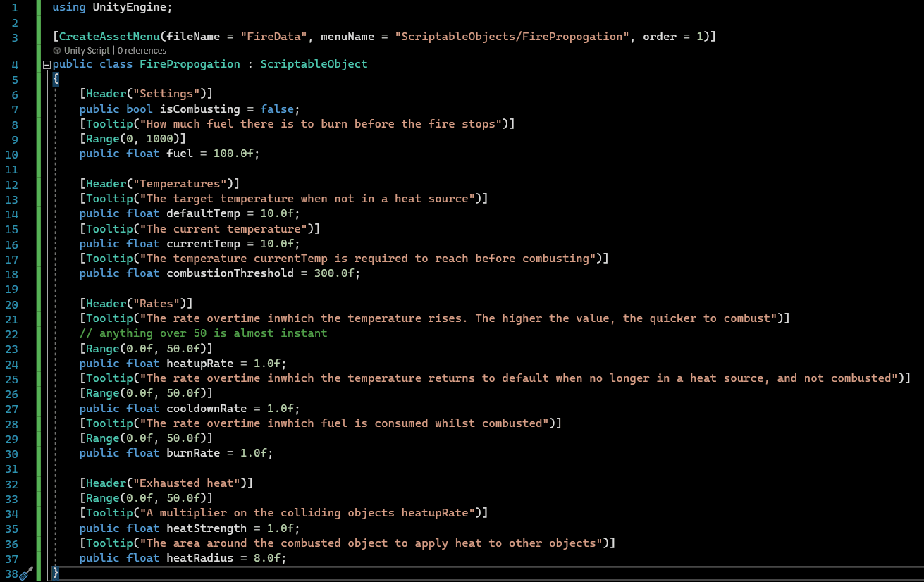Viewport: 924px width, 582px height.
Task: Click the Header "Temperatures" string
Action: click(x=180, y=184)
